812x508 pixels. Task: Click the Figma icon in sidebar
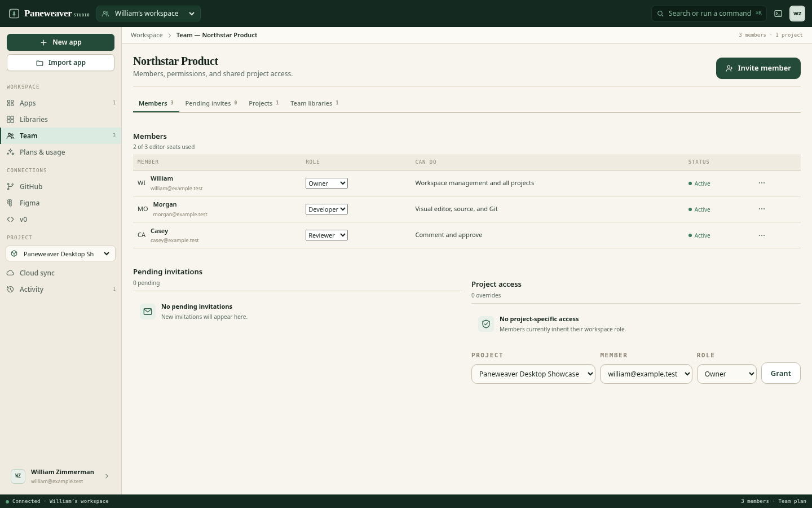[x=11, y=203]
